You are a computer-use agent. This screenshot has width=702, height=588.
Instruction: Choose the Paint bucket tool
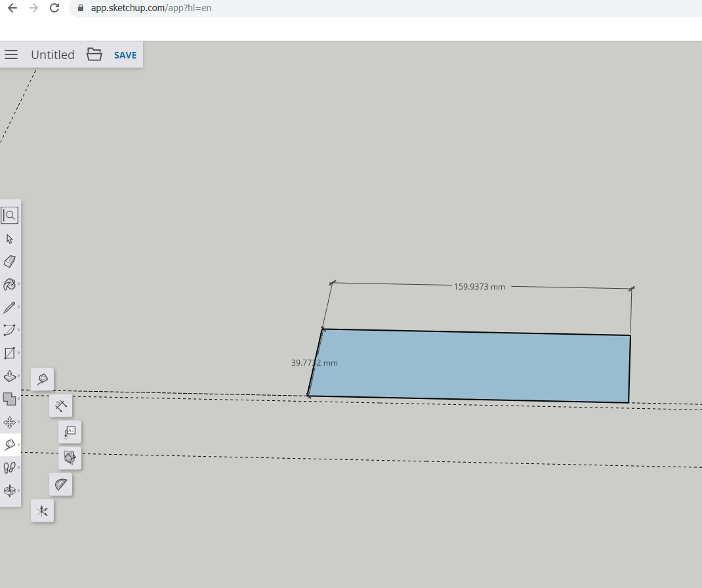coord(10,285)
